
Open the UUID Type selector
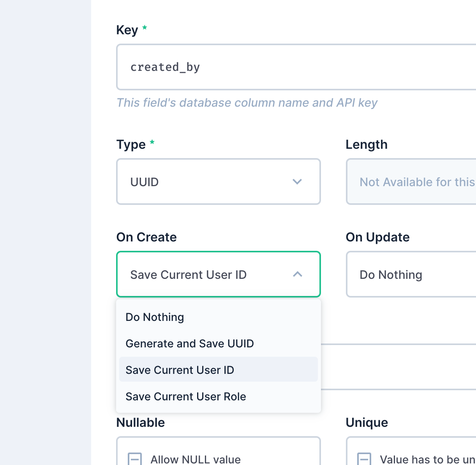click(x=218, y=181)
